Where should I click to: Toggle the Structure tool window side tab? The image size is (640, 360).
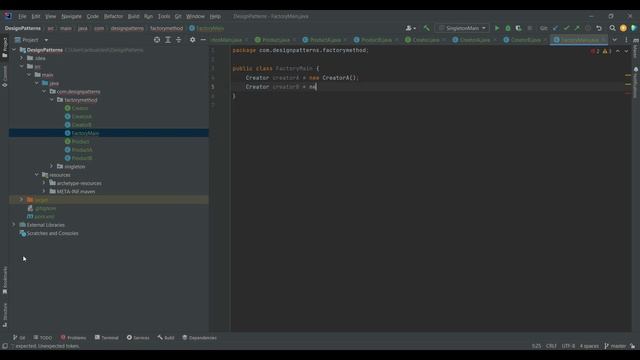click(x=5, y=315)
